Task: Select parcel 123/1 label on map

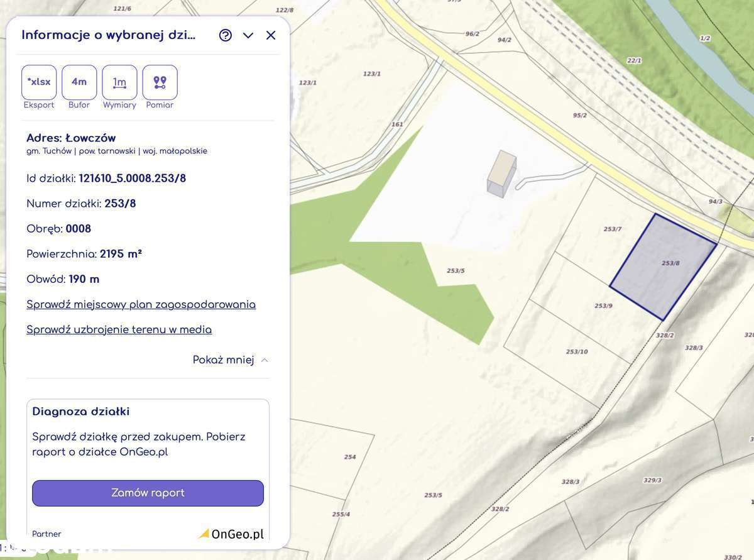Action: (x=371, y=74)
